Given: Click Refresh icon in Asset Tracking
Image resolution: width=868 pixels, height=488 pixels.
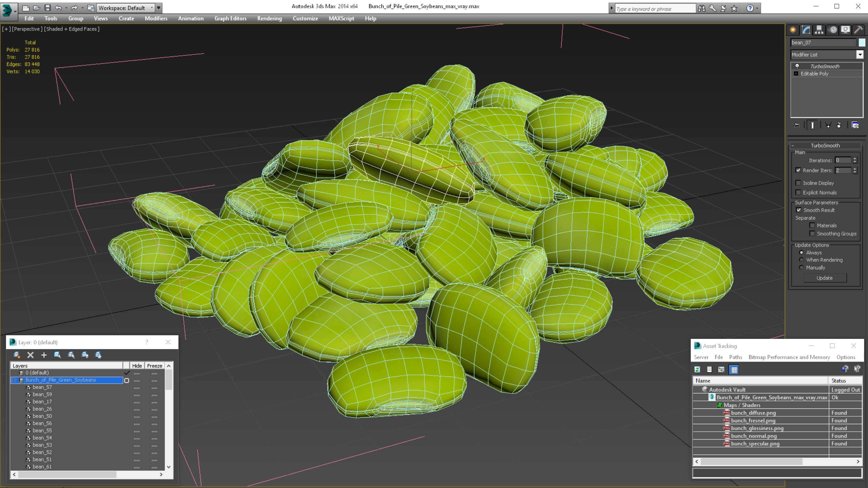Looking at the screenshot, I should [x=697, y=369].
